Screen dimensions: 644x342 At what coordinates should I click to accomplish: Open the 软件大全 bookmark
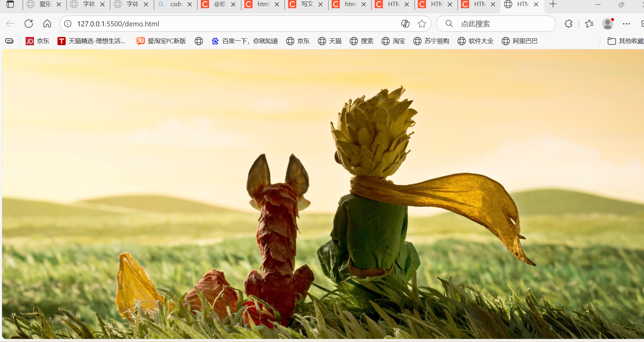pyautogui.click(x=476, y=41)
